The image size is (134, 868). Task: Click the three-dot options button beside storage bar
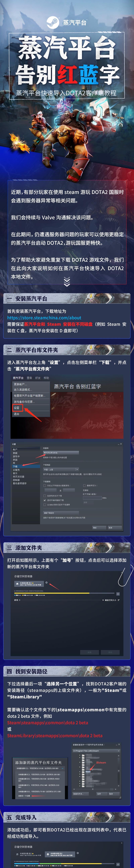pos(118,594)
